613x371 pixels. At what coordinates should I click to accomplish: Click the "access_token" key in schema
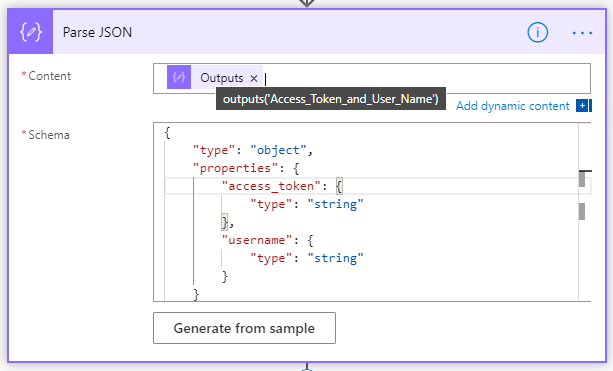point(271,186)
